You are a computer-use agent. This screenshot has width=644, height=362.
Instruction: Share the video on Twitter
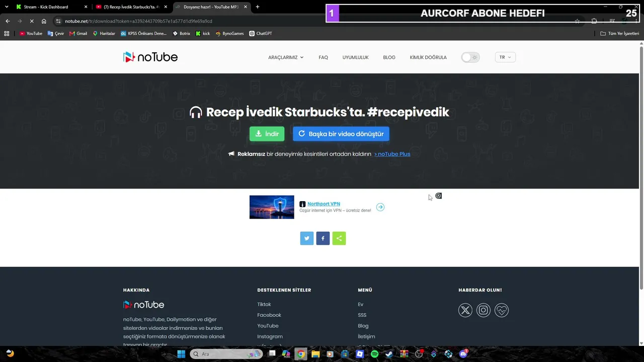(307, 238)
